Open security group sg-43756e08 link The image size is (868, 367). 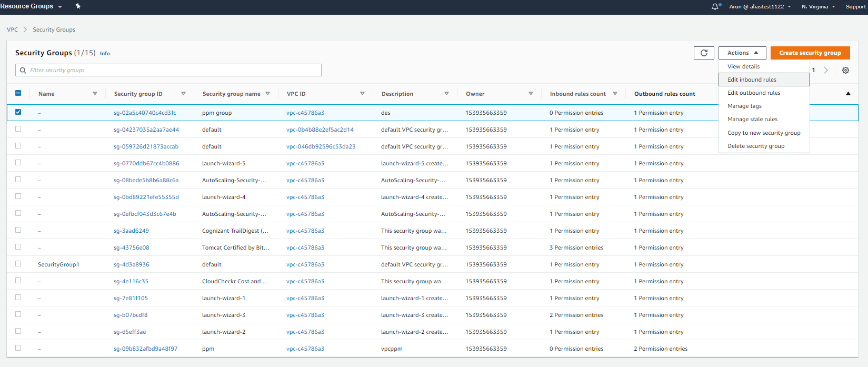[x=132, y=247]
